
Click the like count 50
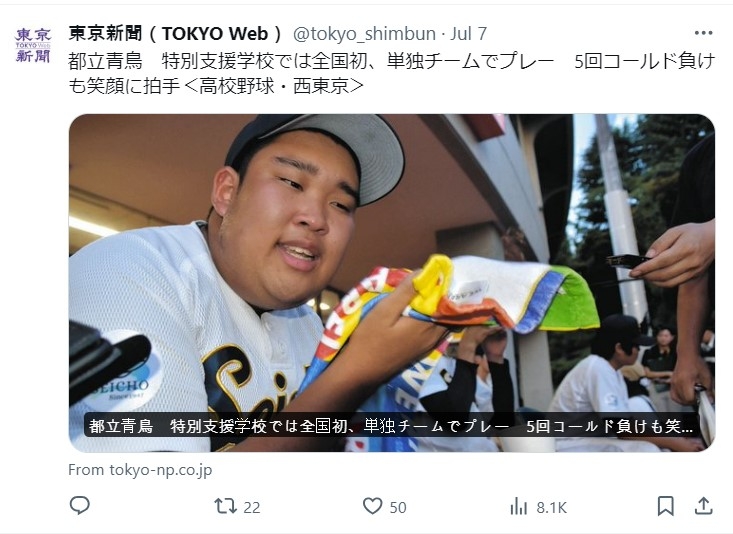click(398, 507)
